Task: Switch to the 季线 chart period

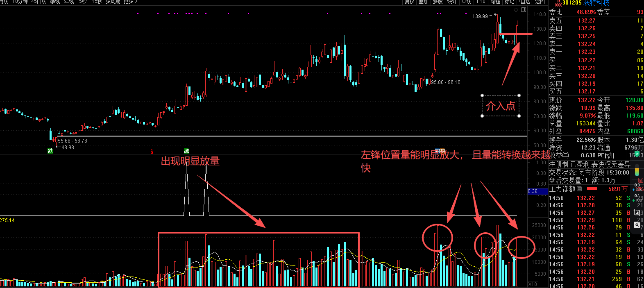Action: pos(55,2)
